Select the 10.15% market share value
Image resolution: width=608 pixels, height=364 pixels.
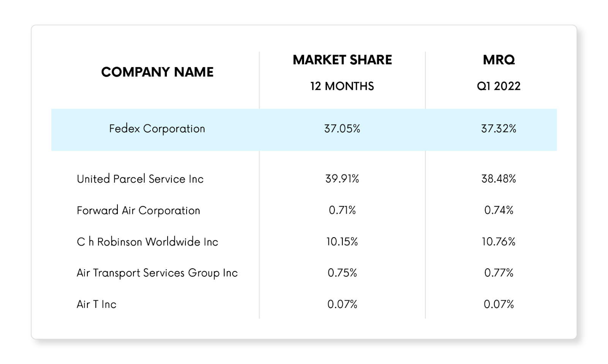point(342,242)
